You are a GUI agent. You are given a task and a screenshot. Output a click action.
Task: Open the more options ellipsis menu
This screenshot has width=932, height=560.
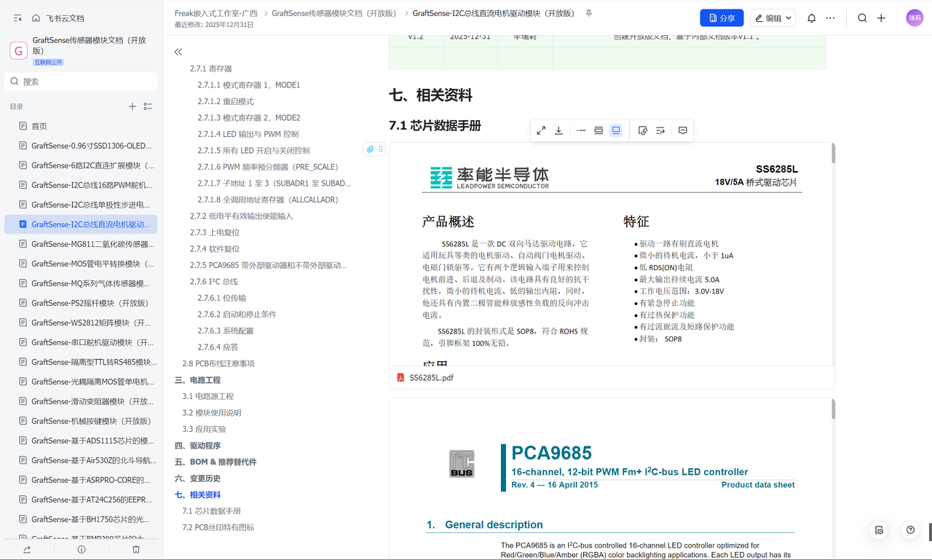pos(830,18)
